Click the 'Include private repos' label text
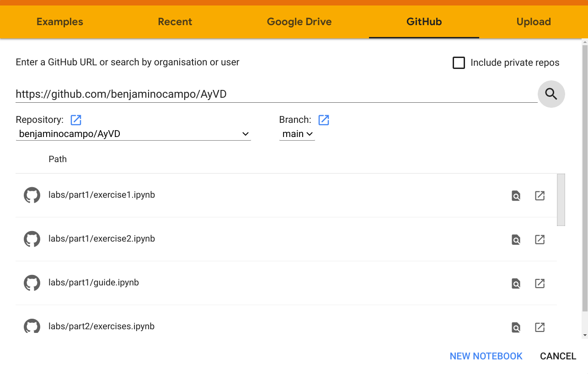588x374 pixels. [x=515, y=63]
